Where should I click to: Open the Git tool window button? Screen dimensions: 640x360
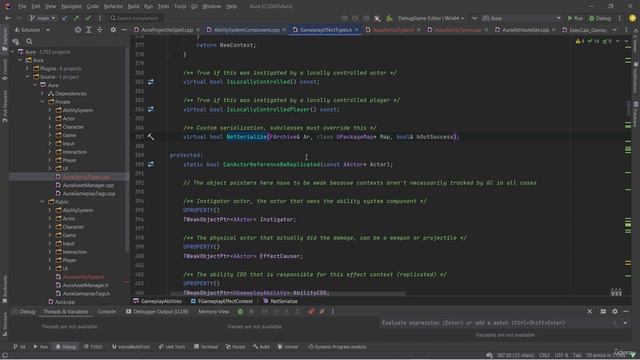(19, 347)
